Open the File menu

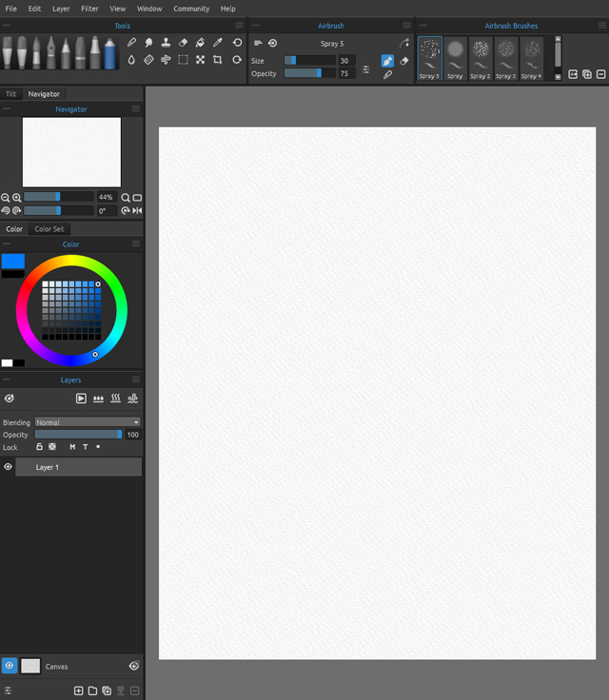[x=10, y=9]
